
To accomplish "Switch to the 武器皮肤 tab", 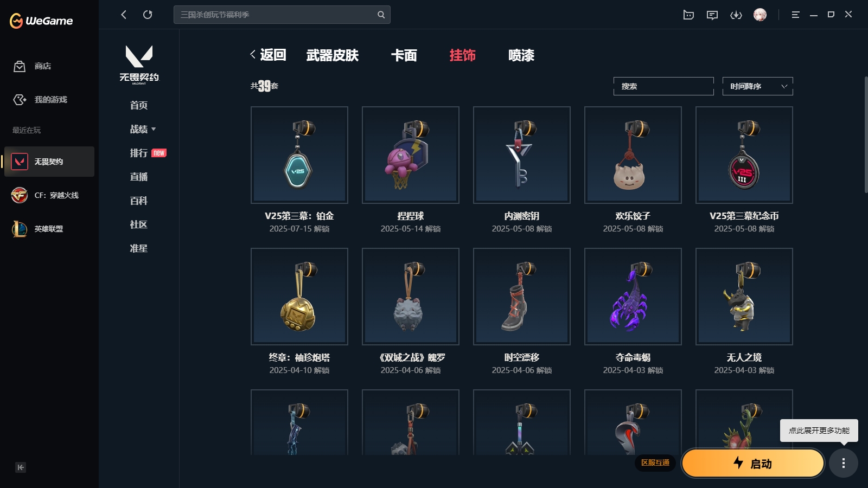I will point(332,55).
